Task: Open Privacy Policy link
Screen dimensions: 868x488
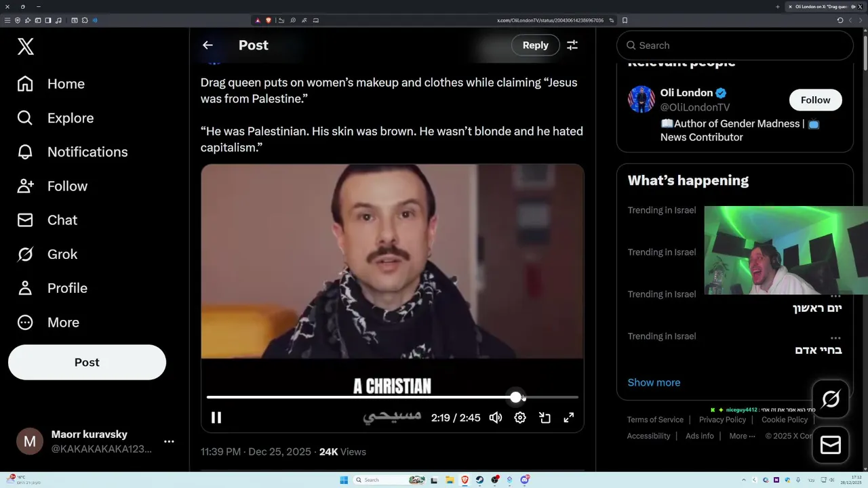Action: (x=722, y=420)
